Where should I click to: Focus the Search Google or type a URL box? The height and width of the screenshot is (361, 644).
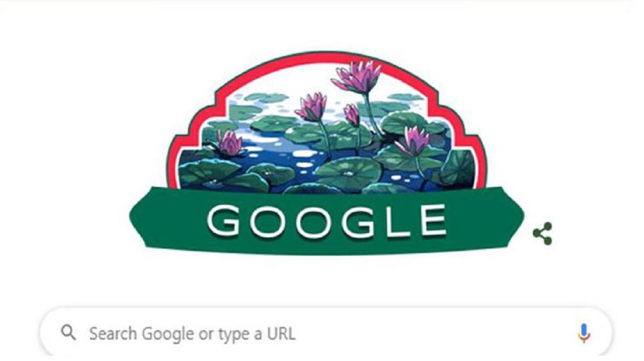point(326,333)
